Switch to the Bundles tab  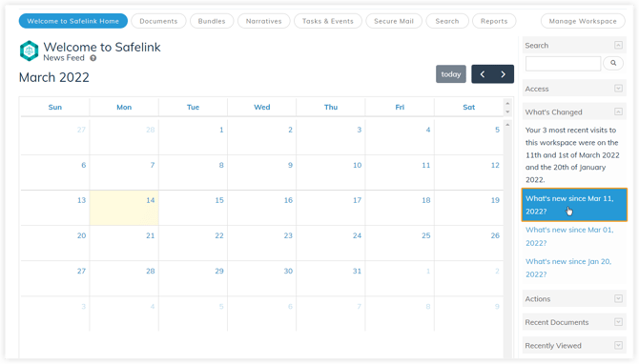click(x=212, y=21)
